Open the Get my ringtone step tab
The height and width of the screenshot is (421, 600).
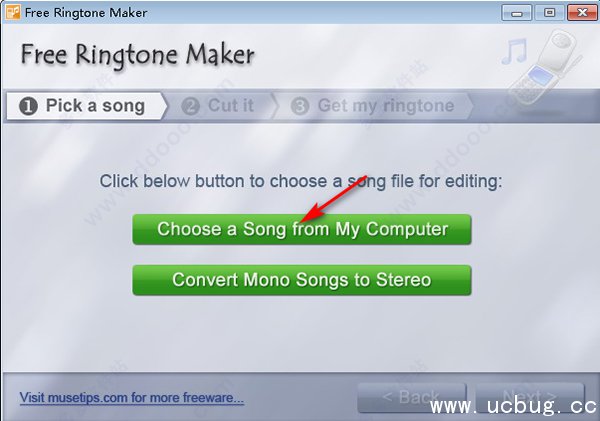[x=375, y=106]
